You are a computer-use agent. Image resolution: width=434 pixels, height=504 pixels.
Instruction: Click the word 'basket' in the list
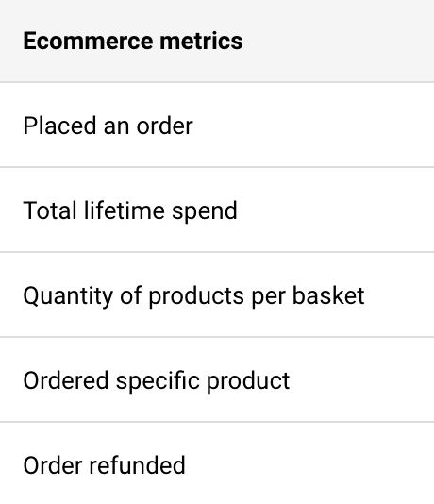click(328, 295)
